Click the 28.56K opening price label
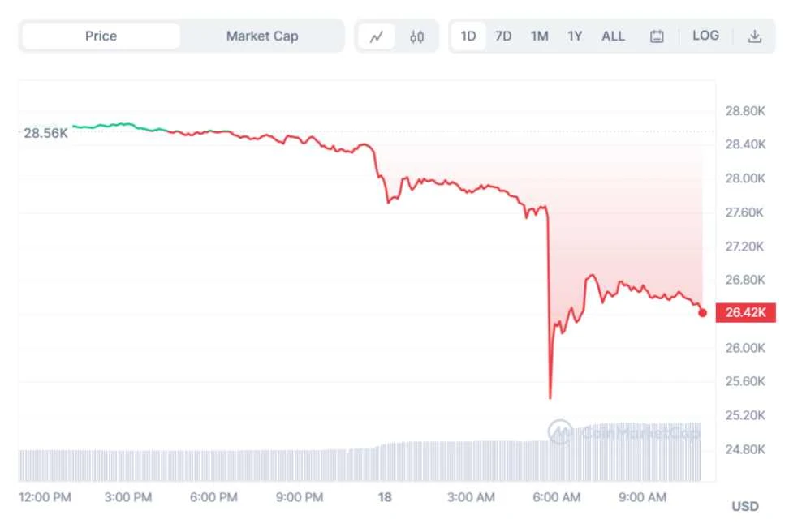 click(x=45, y=133)
